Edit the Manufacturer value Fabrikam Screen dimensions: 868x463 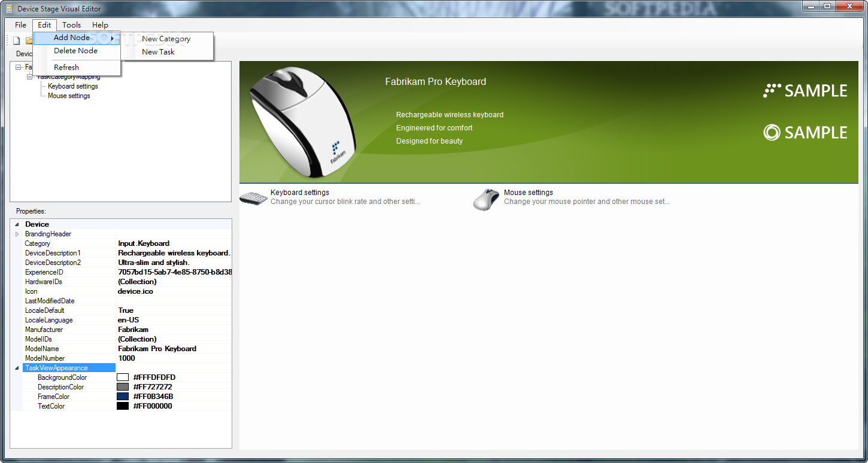(x=174, y=330)
